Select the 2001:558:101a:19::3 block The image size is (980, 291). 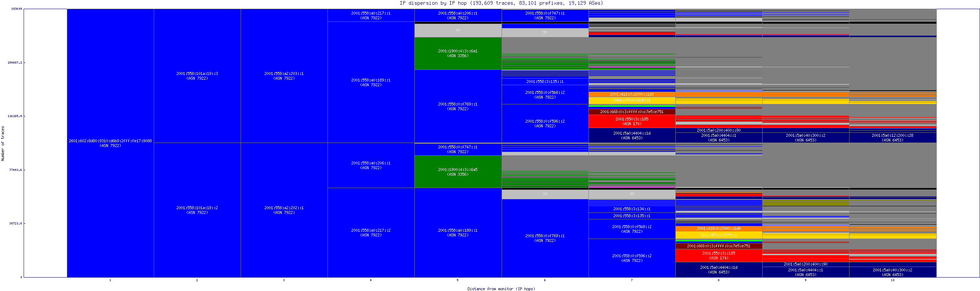pyautogui.click(x=197, y=76)
